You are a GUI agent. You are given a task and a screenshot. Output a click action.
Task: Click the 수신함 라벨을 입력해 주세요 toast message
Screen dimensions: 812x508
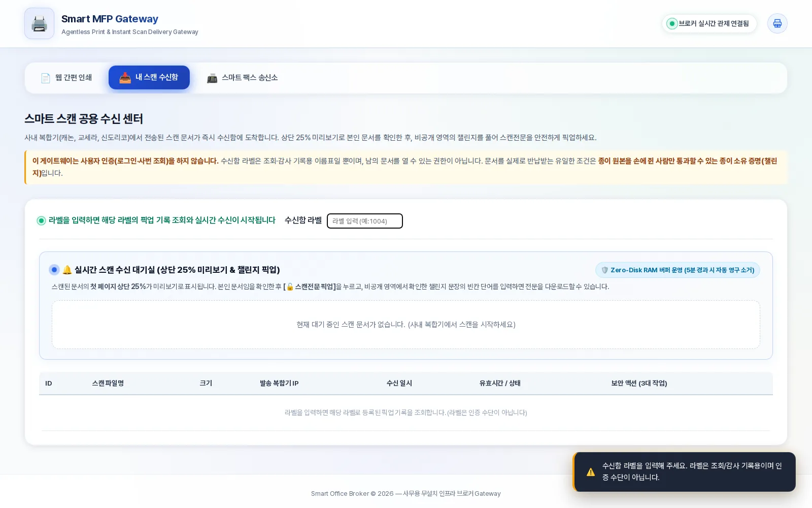pos(692,471)
